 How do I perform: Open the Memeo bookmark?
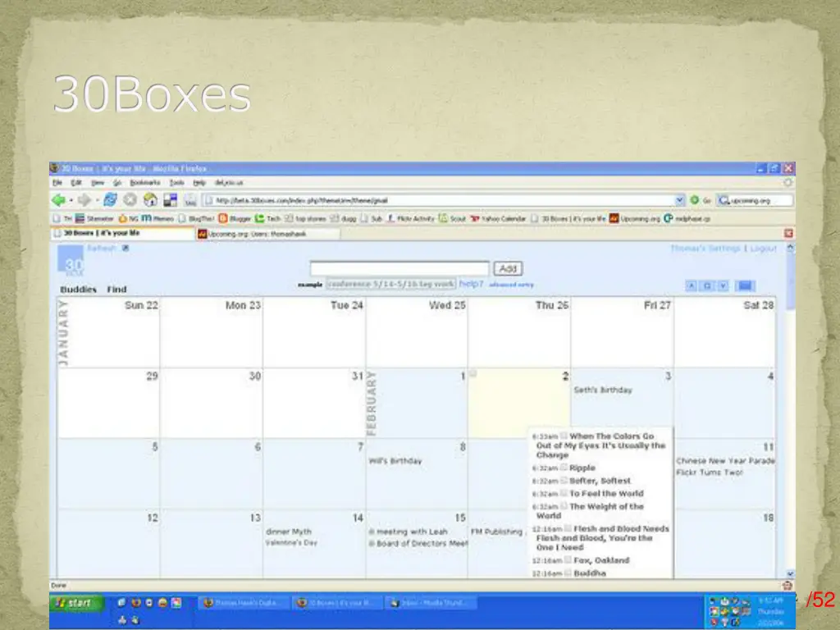pyautogui.click(x=157, y=218)
